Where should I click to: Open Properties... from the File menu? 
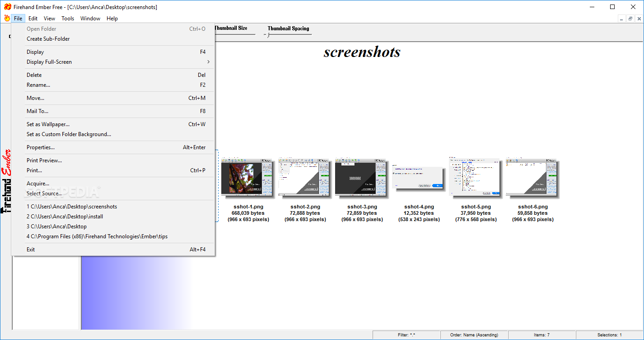pyautogui.click(x=113, y=147)
